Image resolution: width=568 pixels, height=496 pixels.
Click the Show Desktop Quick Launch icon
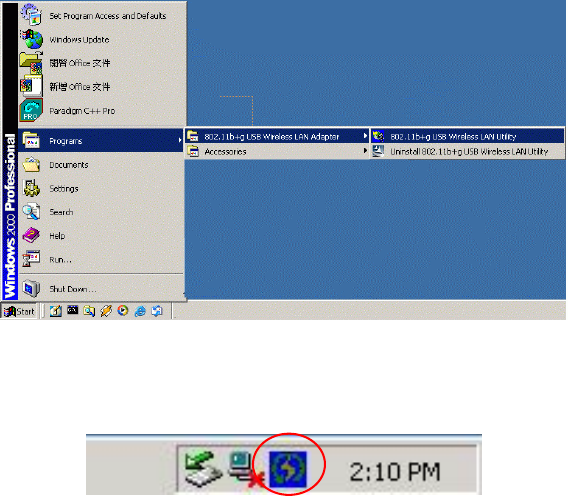[157, 311]
